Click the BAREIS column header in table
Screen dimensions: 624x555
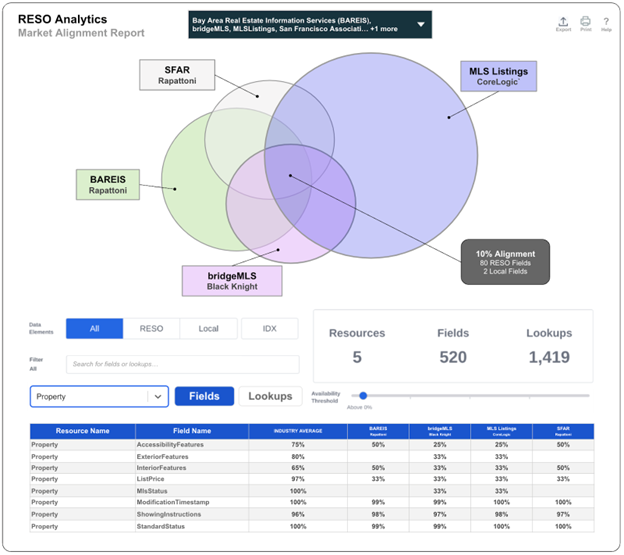pos(379,432)
